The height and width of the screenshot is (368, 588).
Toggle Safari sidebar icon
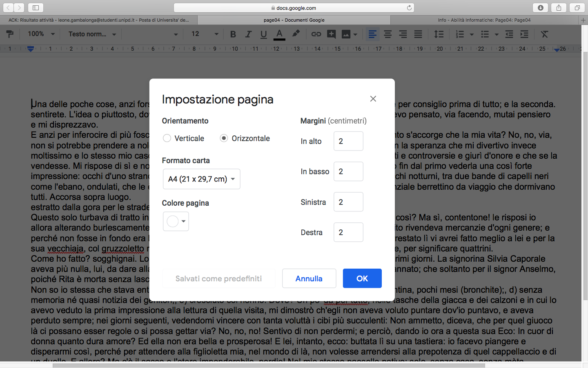[36, 8]
